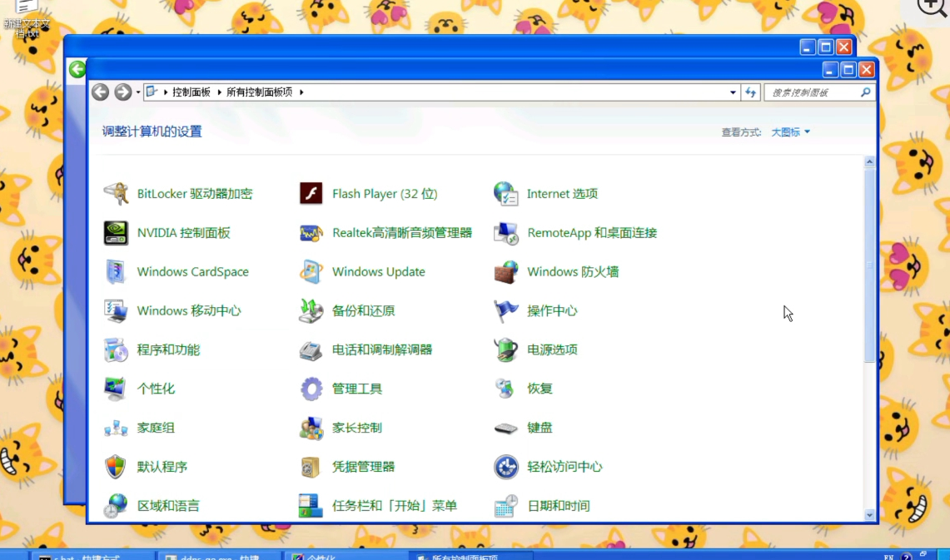Go back with the gray back arrow
The width and height of the screenshot is (950, 560).
click(x=101, y=92)
